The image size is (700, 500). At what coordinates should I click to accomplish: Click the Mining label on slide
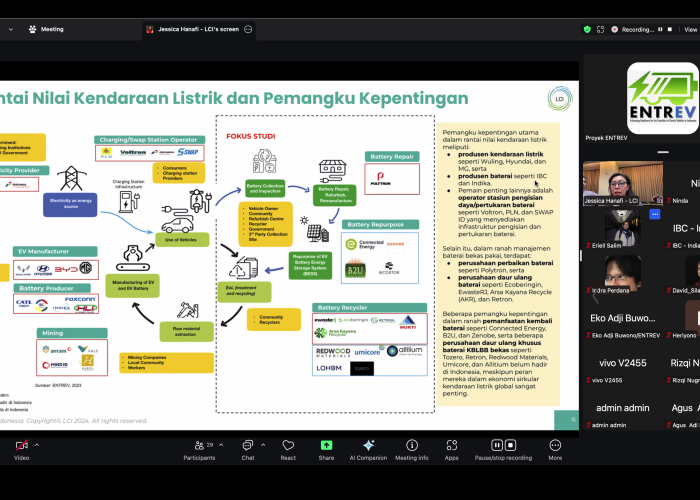(72, 333)
